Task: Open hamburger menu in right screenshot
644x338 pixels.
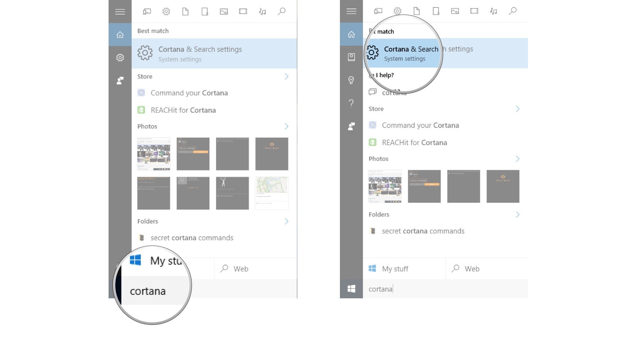Action: [351, 12]
